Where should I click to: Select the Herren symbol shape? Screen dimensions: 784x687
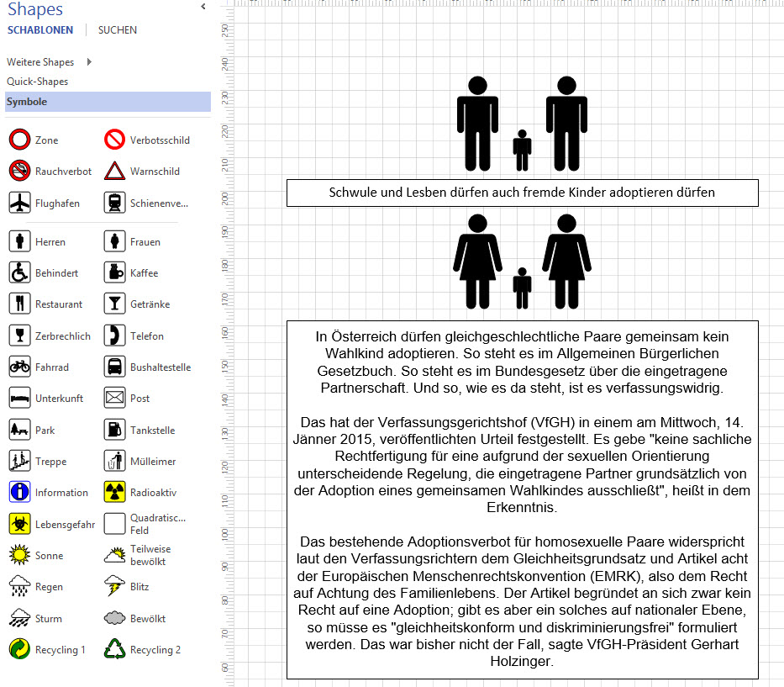[20, 241]
